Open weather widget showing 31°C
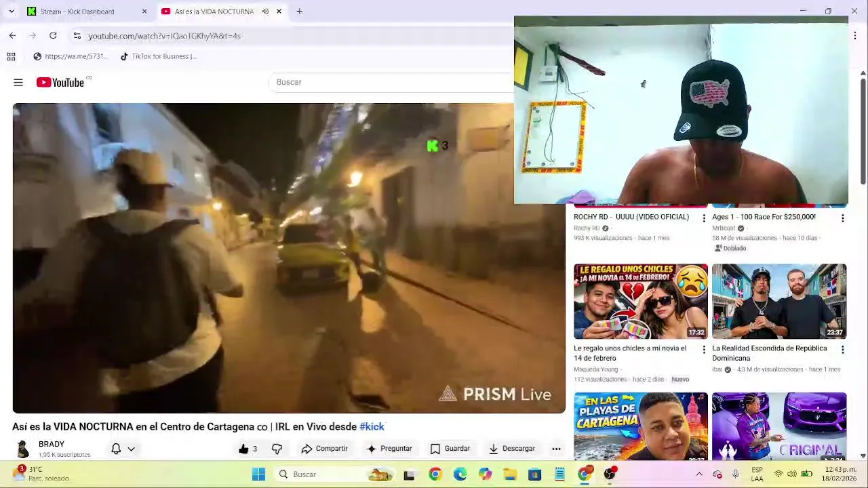Screen dimensions: 868x488 point(42,474)
